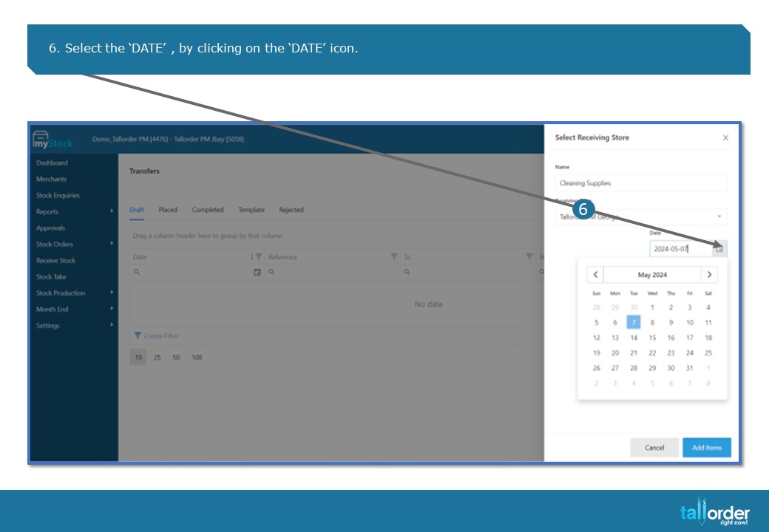
Task: Set page size to 25
Action: [157, 357]
